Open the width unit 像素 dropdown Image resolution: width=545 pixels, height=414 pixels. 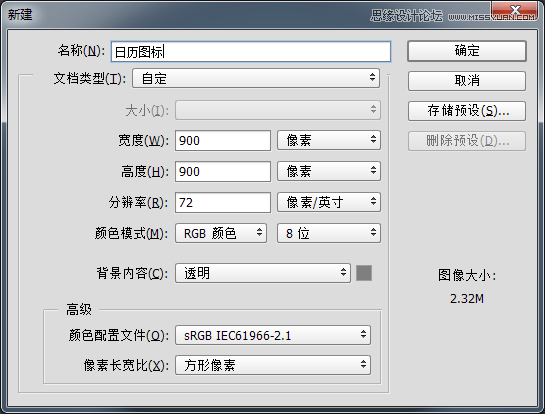click(329, 140)
